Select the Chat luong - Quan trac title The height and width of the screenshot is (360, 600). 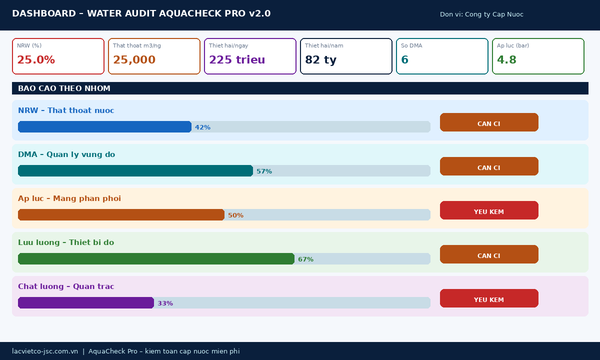(66, 287)
